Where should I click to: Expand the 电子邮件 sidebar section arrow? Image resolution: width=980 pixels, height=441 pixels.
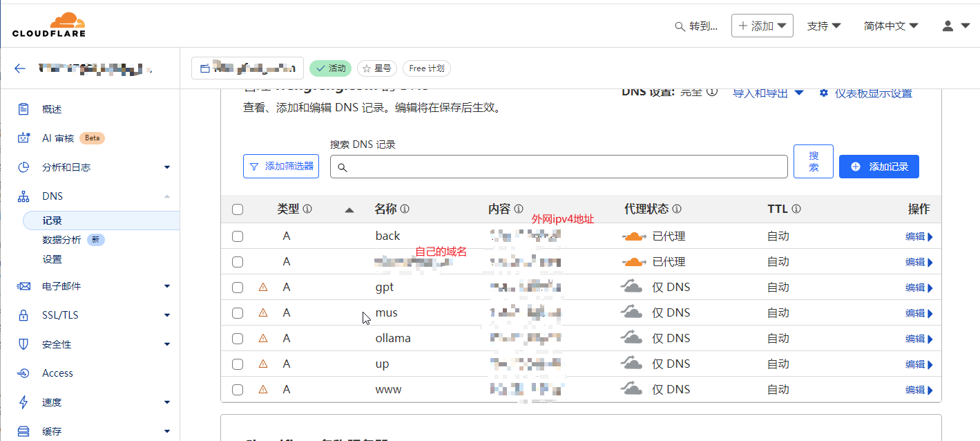(x=167, y=286)
